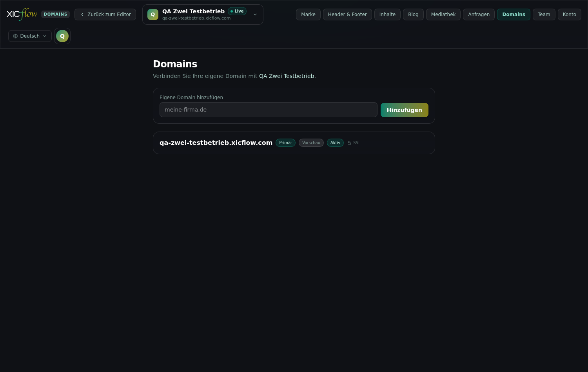Viewport: 588px width, 372px height.
Task: Go back via Zurück zum Editor
Action: click(105, 14)
